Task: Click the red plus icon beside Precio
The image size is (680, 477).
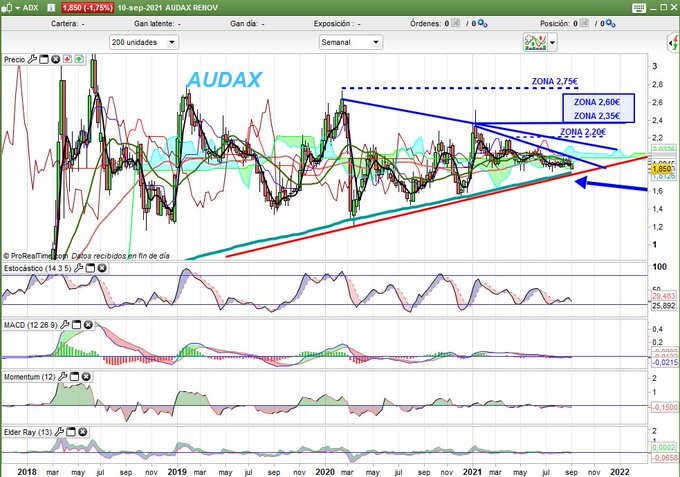Action: click(x=67, y=59)
